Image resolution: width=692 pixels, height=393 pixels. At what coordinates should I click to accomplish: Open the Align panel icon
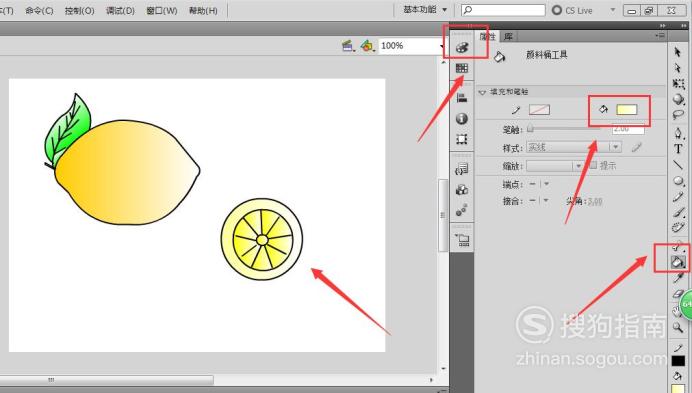[462, 98]
